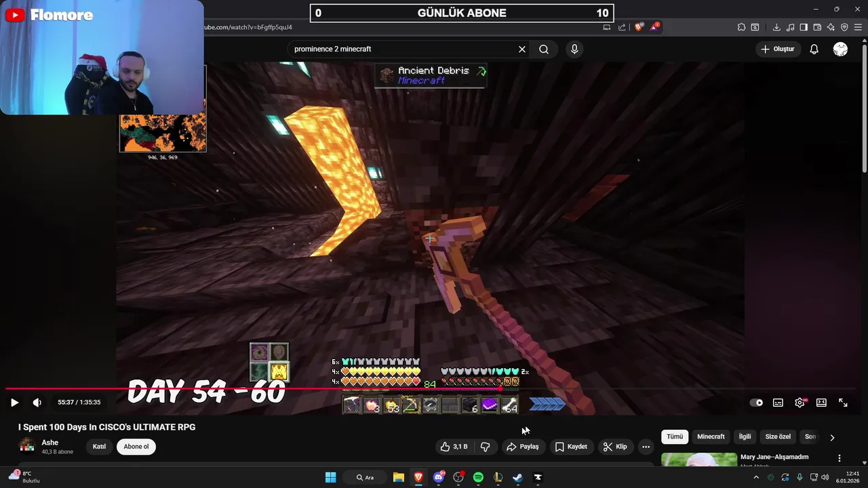Show hidden system tray icons
868x488 pixels.
click(x=756, y=478)
